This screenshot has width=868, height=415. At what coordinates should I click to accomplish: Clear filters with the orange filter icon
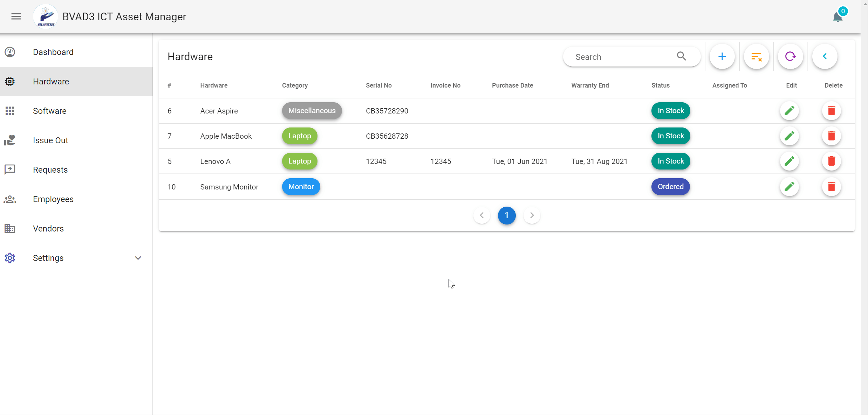(x=756, y=56)
